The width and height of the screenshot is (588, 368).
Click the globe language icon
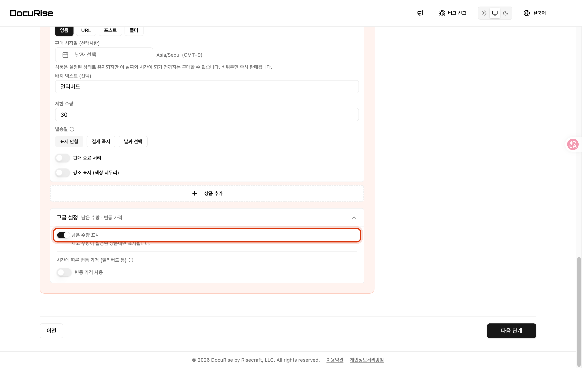pyautogui.click(x=527, y=13)
